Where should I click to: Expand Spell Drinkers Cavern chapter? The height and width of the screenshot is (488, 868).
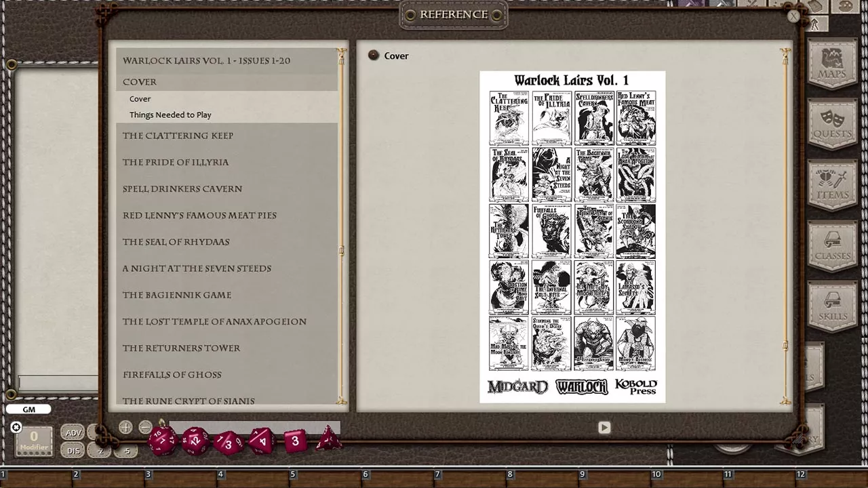click(226, 188)
